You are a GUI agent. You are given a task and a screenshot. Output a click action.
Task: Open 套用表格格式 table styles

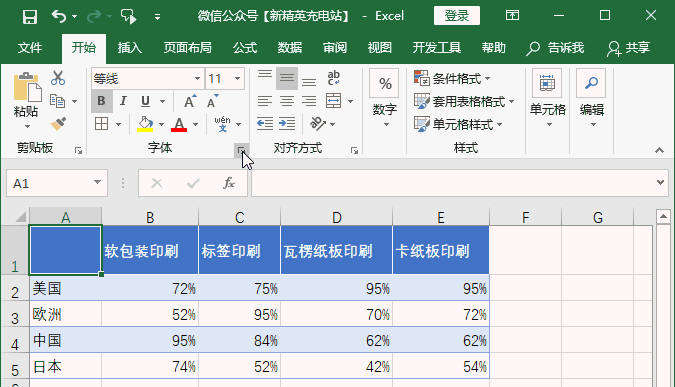(464, 102)
